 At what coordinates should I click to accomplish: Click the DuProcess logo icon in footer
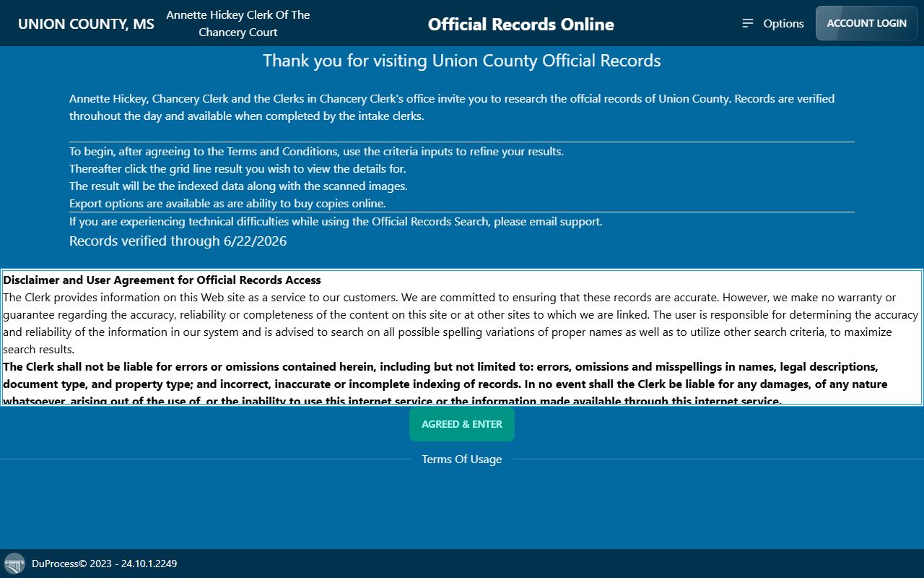[x=14, y=564]
